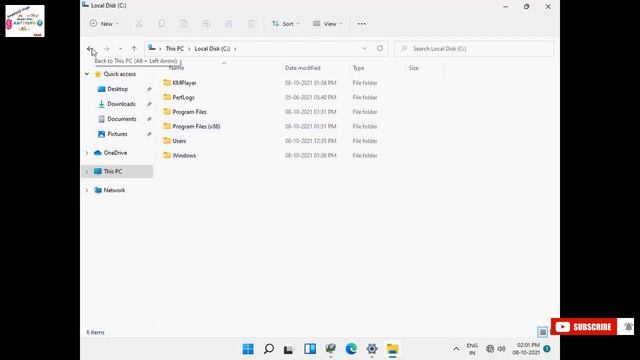Click the Share icon in toolbar
This screenshot has width=640, height=360.
click(229, 24)
